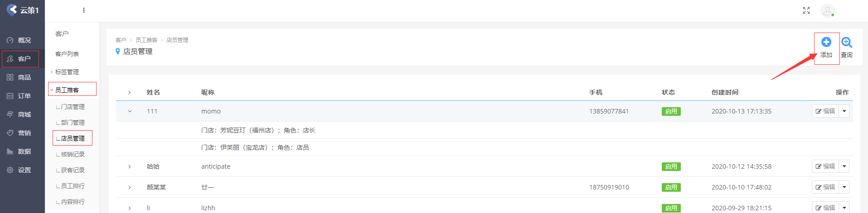
Task: Expand the row for 哈哈
Action: click(x=130, y=166)
